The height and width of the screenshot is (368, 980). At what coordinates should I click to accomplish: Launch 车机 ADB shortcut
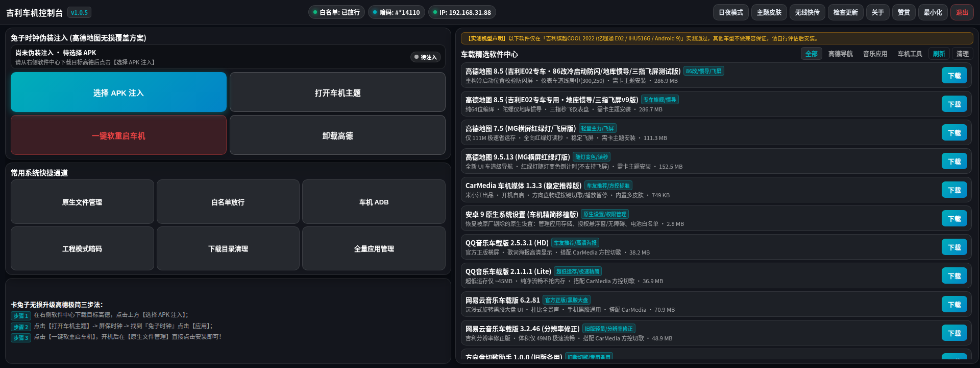pos(374,202)
